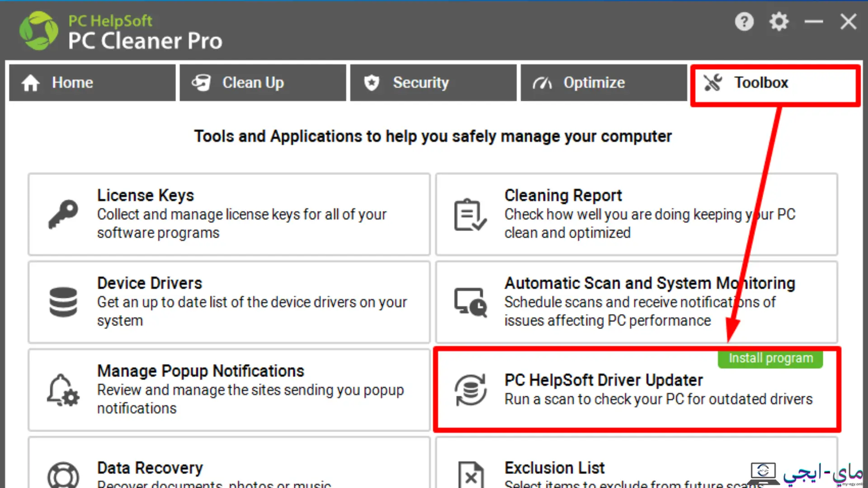Click the Driver Updater refresh icon
This screenshot has width=868, height=488.
point(471,389)
